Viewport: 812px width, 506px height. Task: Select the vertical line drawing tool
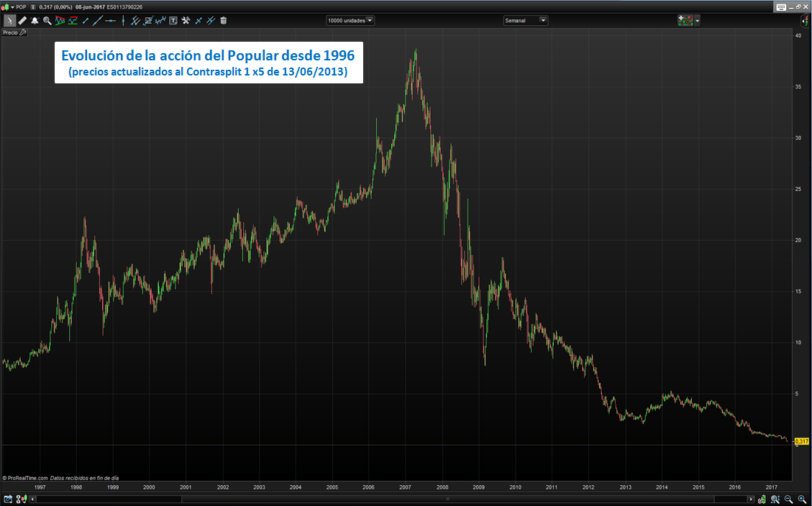pyautogui.click(x=123, y=21)
